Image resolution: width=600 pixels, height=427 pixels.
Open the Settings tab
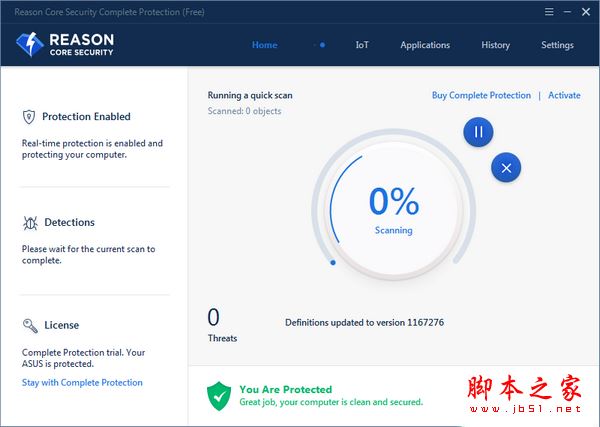[x=557, y=45]
